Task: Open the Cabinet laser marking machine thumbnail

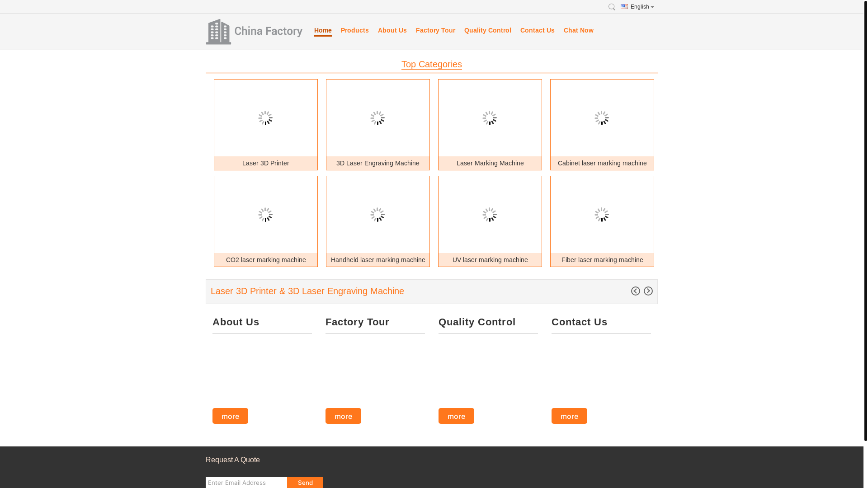Action: pos(602,118)
